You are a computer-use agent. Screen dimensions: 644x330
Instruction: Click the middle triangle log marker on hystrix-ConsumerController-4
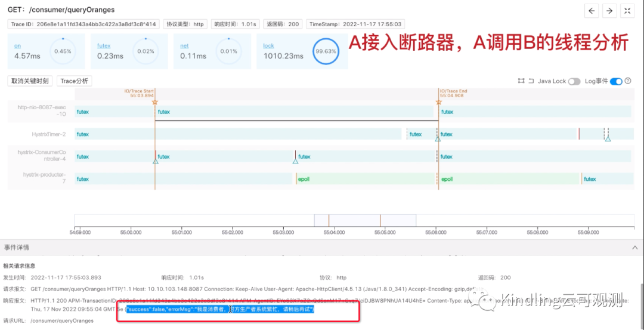click(295, 162)
